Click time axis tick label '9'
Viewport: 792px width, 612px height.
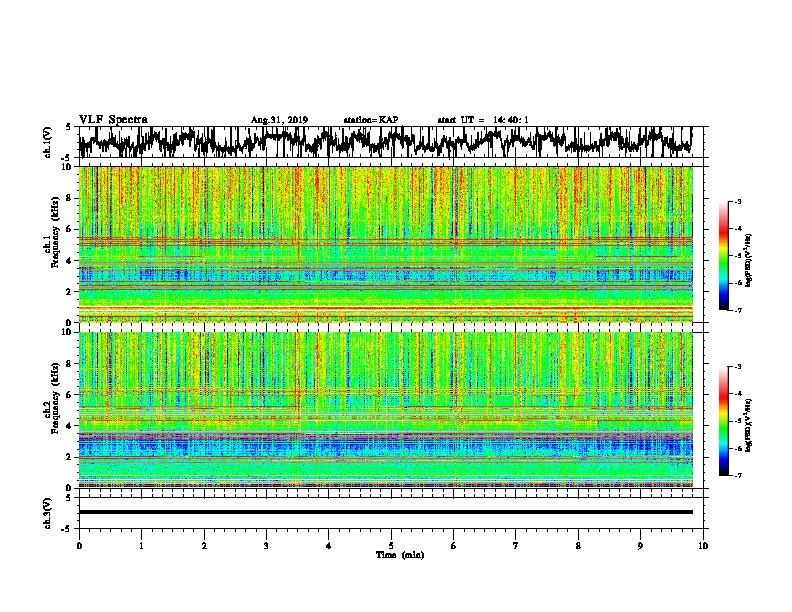(640, 546)
